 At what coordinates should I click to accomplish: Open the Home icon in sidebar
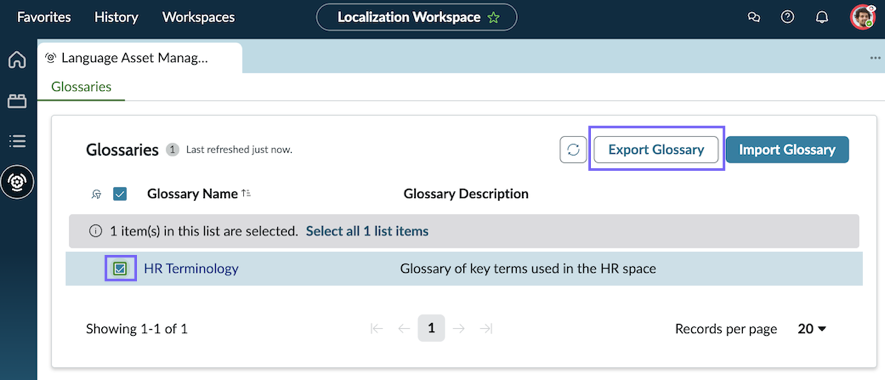17,60
